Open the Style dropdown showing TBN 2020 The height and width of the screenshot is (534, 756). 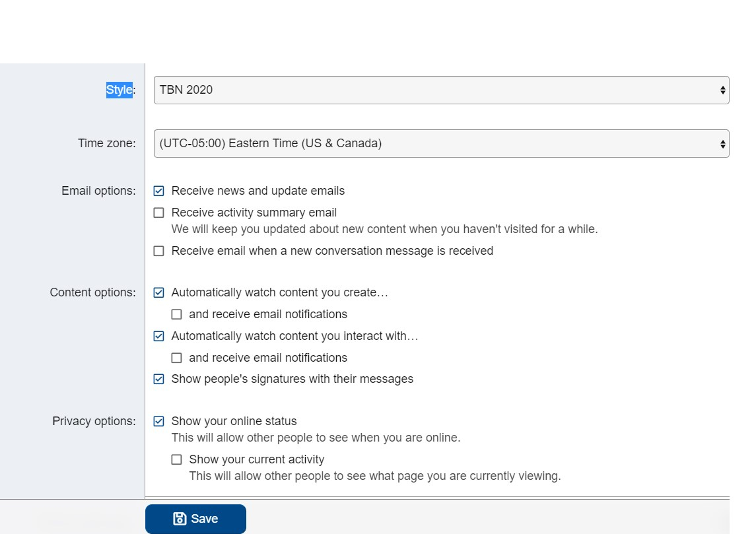coord(436,90)
